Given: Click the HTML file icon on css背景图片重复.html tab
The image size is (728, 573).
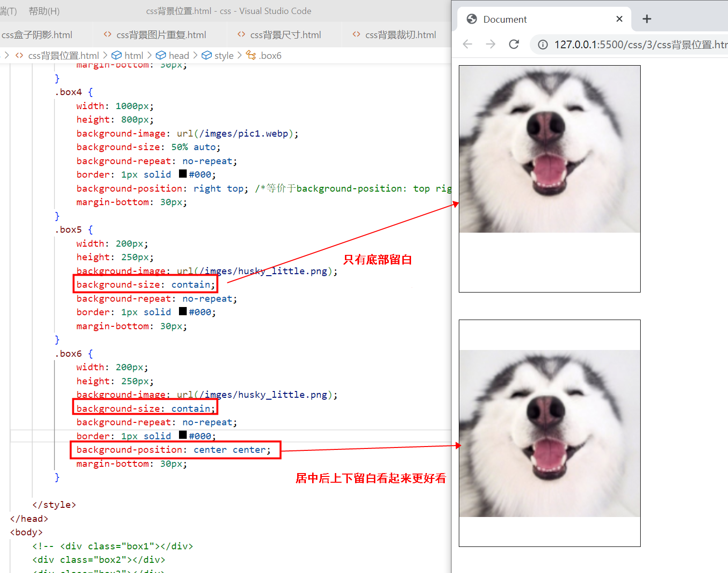Looking at the screenshot, I should click(x=108, y=34).
